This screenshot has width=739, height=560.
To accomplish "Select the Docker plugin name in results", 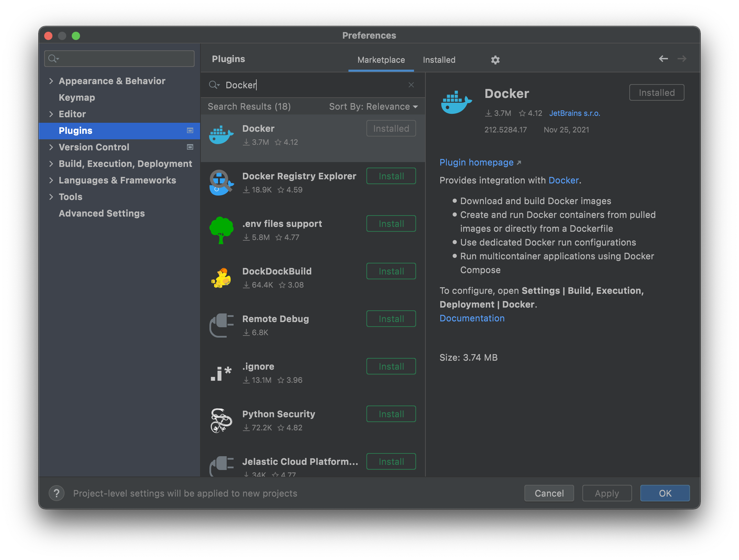I will pos(258,129).
